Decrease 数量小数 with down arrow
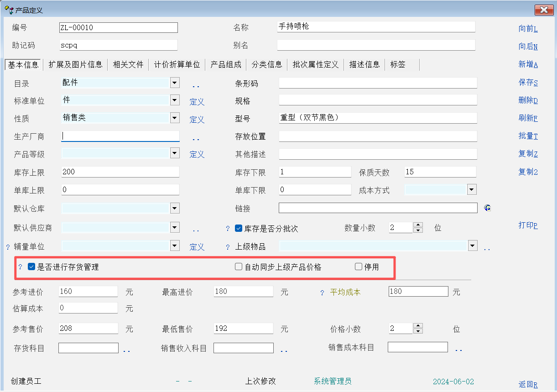 (418, 230)
